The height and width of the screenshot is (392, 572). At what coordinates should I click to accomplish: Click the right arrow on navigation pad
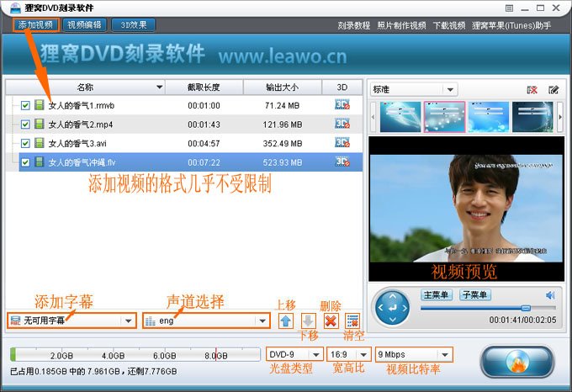pos(405,308)
